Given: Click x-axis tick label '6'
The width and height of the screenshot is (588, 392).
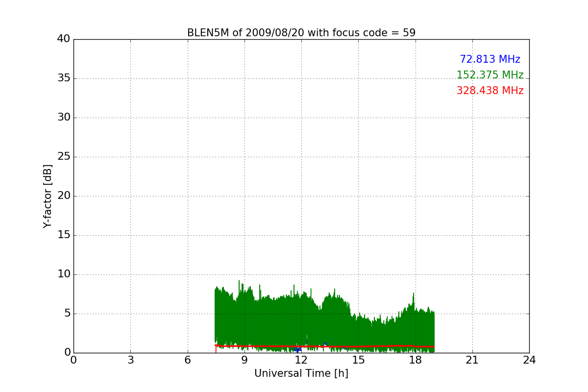Looking at the screenshot, I should (x=187, y=360).
